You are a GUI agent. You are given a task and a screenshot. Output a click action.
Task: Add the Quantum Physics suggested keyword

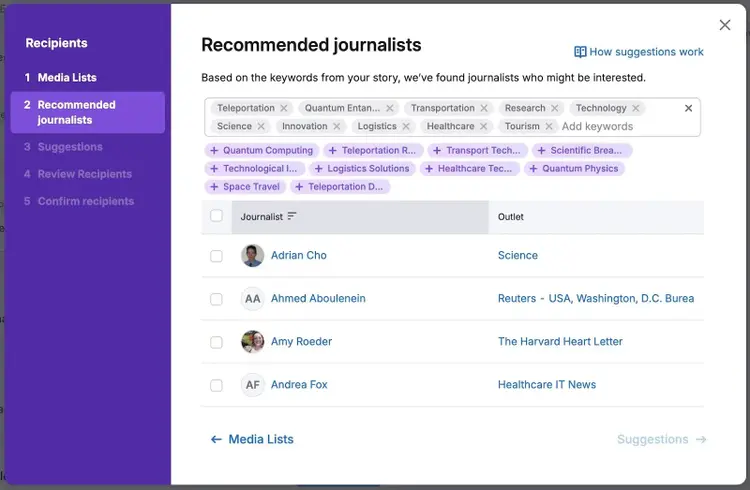point(574,168)
